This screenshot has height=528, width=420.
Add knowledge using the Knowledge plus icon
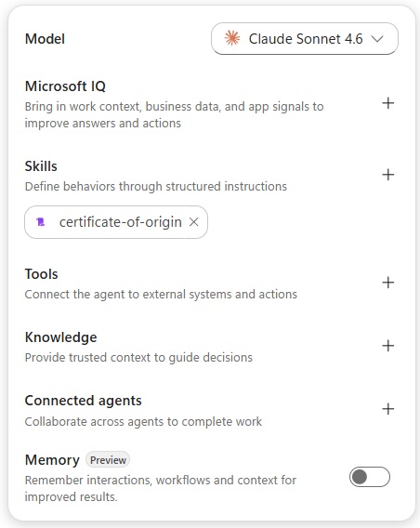(388, 346)
